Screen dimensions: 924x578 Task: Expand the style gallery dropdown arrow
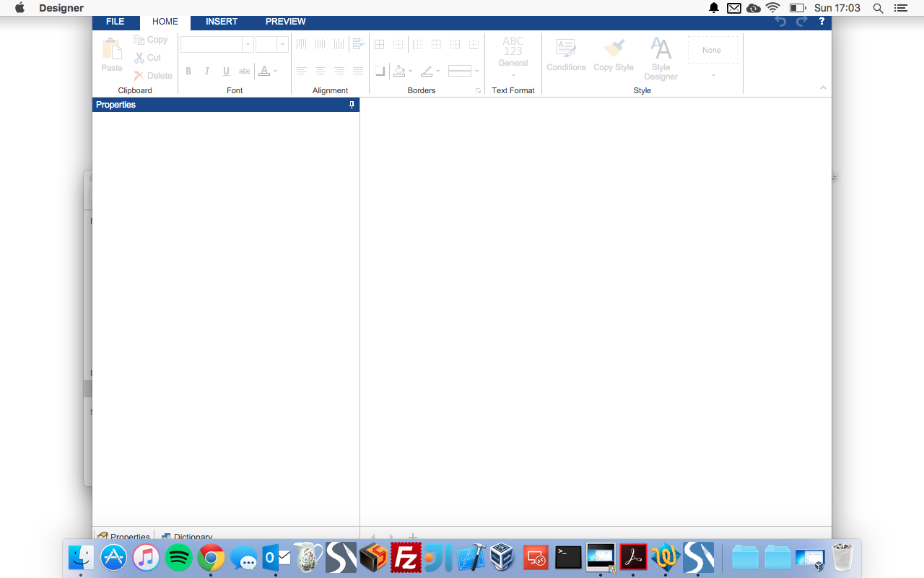713,75
